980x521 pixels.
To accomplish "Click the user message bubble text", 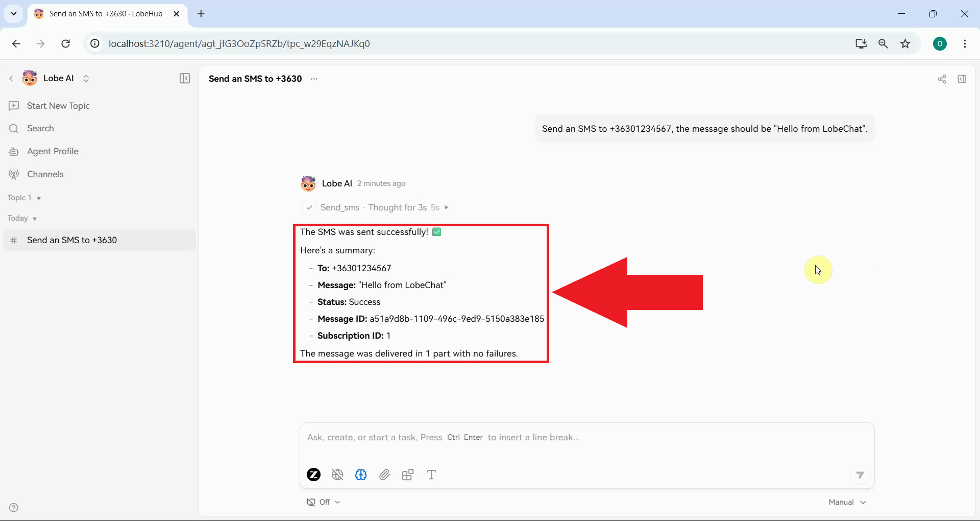I will pos(705,129).
